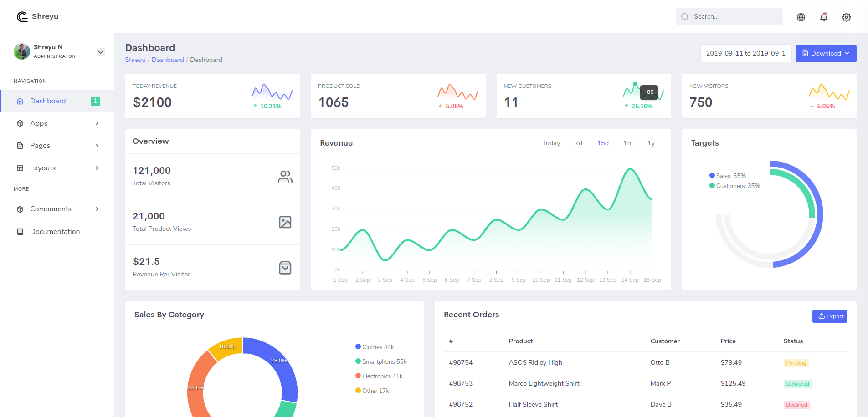Click the Dashboard home icon in sidebar
This screenshot has width=868, height=417.
20,101
